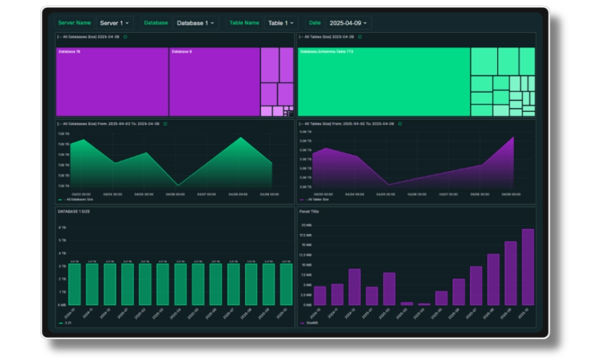Open the Date dropdown set to 2025-04-09
This screenshot has height=364, width=607.
(348, 23)
